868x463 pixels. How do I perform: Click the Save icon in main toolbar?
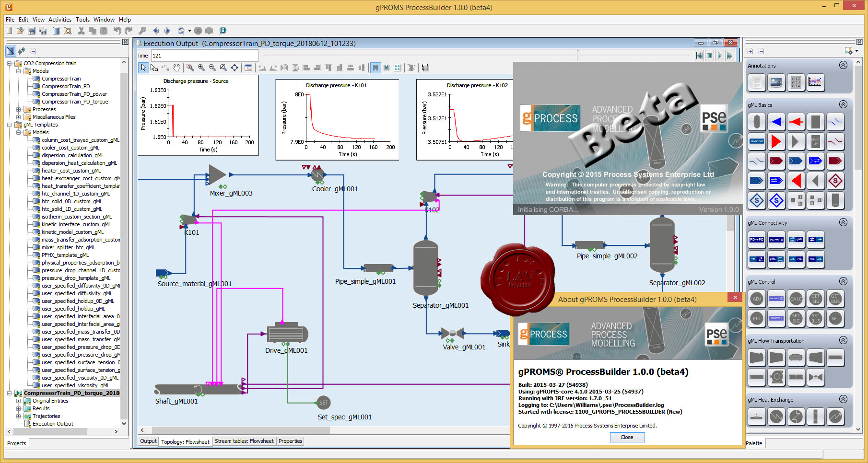(x=32, y=31)
